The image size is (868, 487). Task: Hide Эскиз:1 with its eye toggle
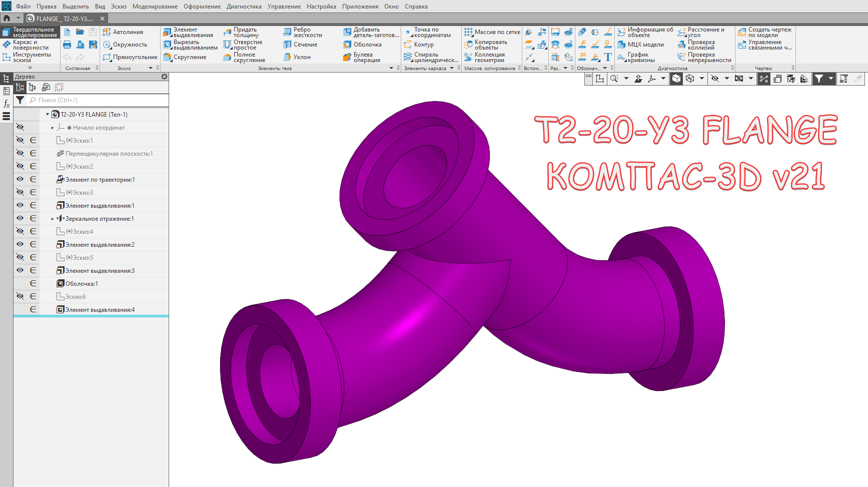pyautogui.click(x=20, y=140)
